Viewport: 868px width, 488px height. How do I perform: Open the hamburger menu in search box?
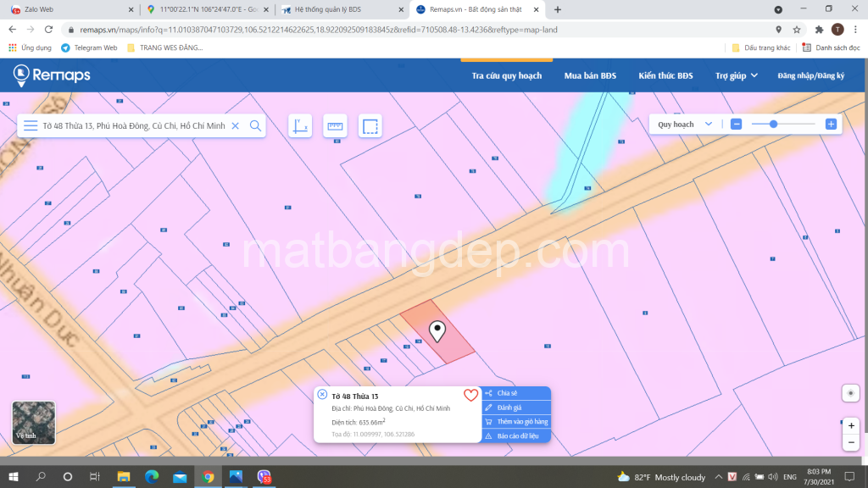pos(31,125)
